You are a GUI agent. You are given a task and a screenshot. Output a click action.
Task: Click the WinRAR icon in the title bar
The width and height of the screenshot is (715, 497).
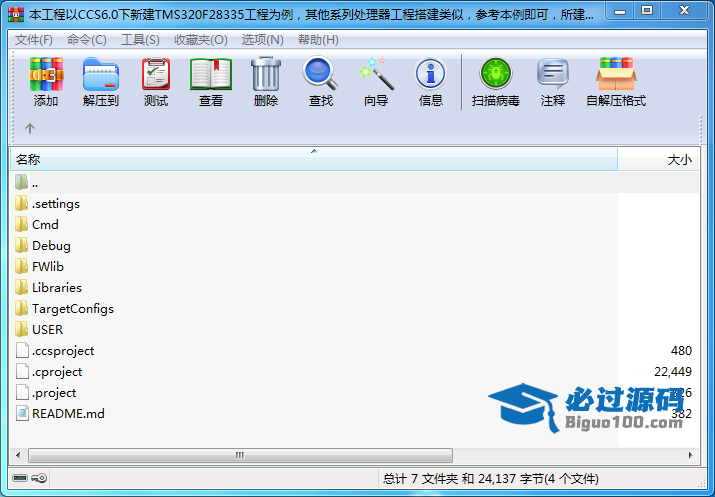coord(16,15)
